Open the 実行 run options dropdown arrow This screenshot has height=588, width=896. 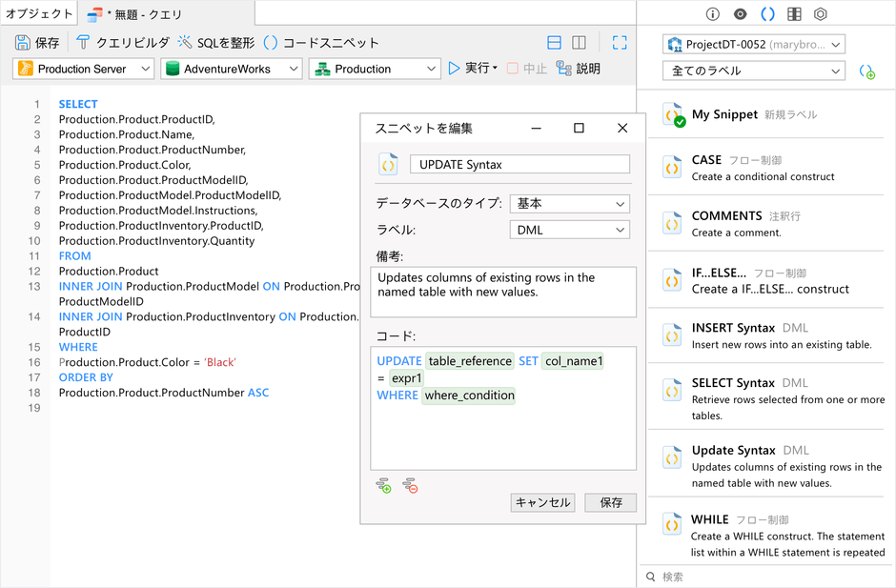[x=495, y=69]
